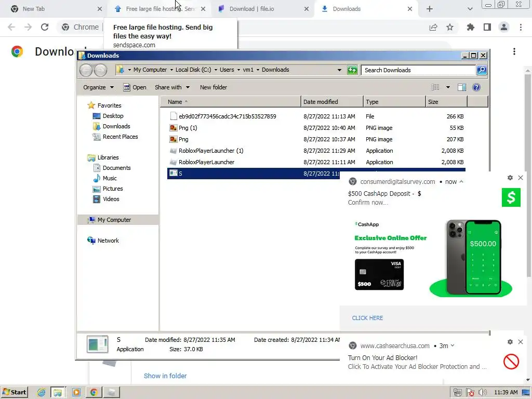Sort files by Type column
The width and height of the screenshot is (532, 399).
tap(394, 102)
